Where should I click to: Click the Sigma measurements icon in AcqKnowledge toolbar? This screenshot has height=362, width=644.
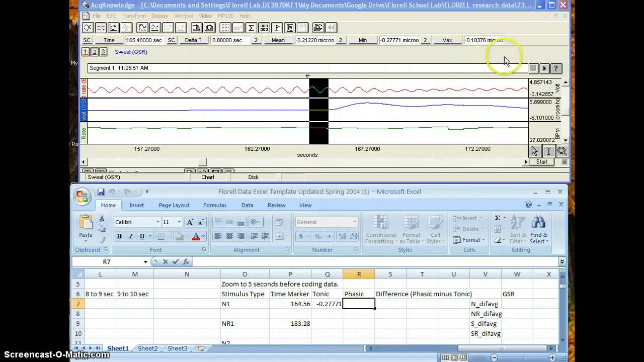(251, 28)
